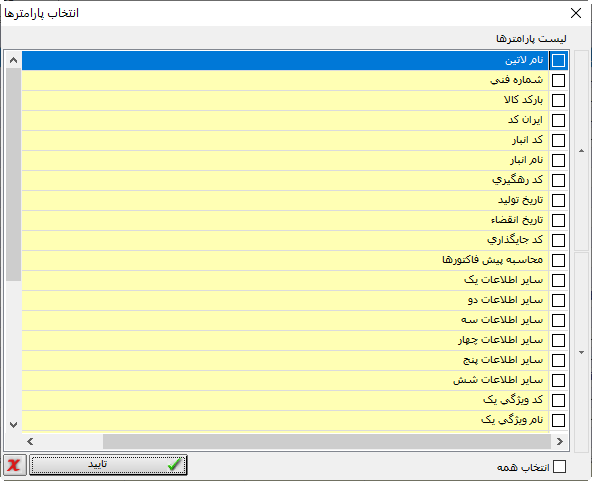Viewport: 592px width, 481px height.
Task: Select the ایران کد row text
Action: [x=526, y=120]
